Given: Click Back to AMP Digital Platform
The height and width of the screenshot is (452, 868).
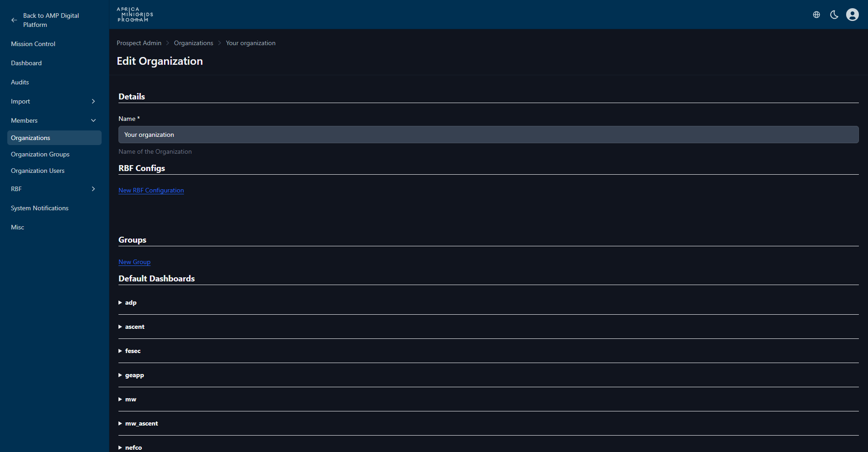Looking at the screenshot, I should [x=51, y=20].
